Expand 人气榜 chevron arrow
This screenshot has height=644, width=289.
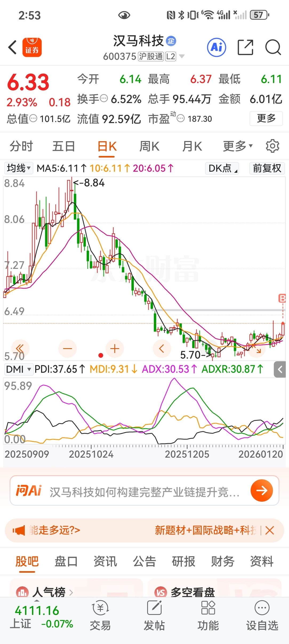click(71, 592)
